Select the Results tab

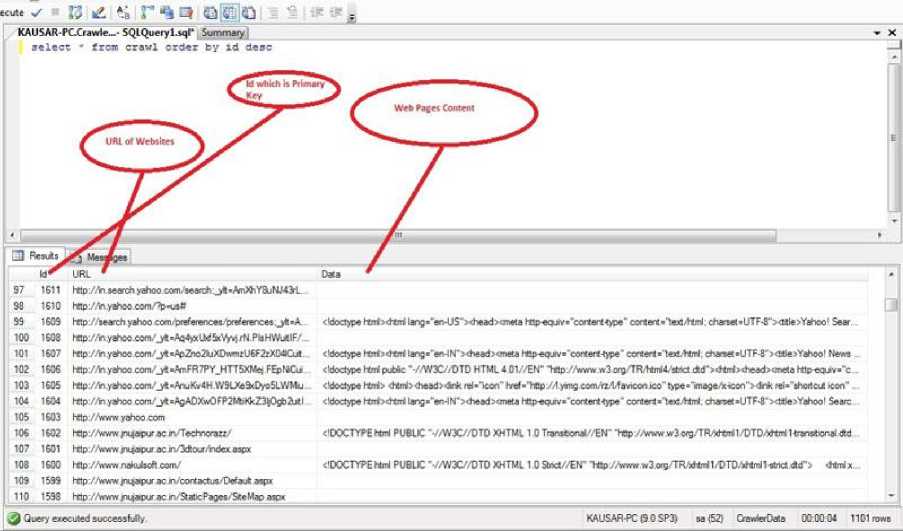click(x=36, y=256)
